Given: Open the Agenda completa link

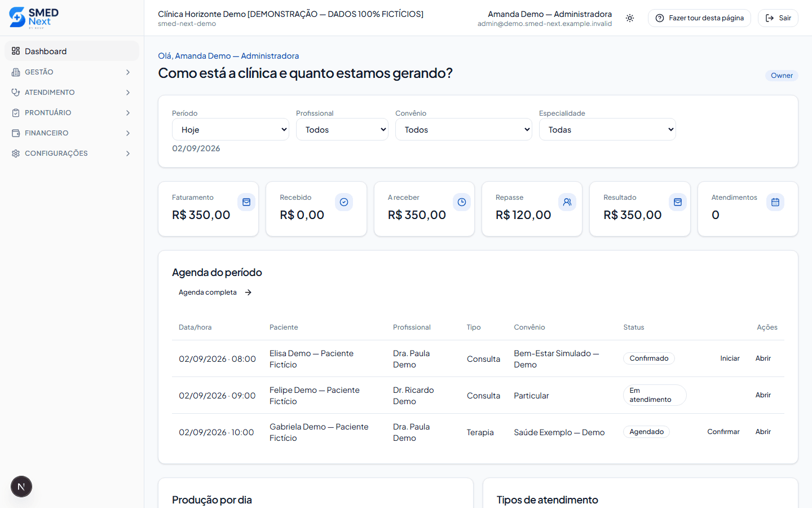Looking at the screenshot, I should tap(215, 292).
